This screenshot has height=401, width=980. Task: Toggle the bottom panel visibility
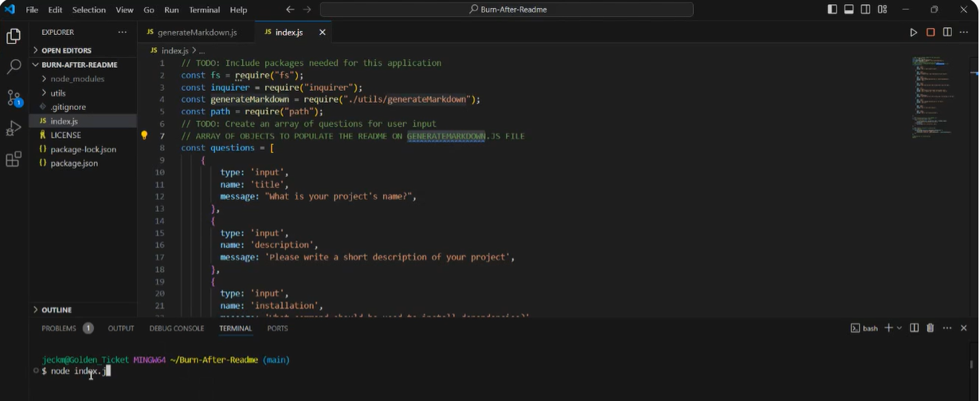click(x=849, y=10)
